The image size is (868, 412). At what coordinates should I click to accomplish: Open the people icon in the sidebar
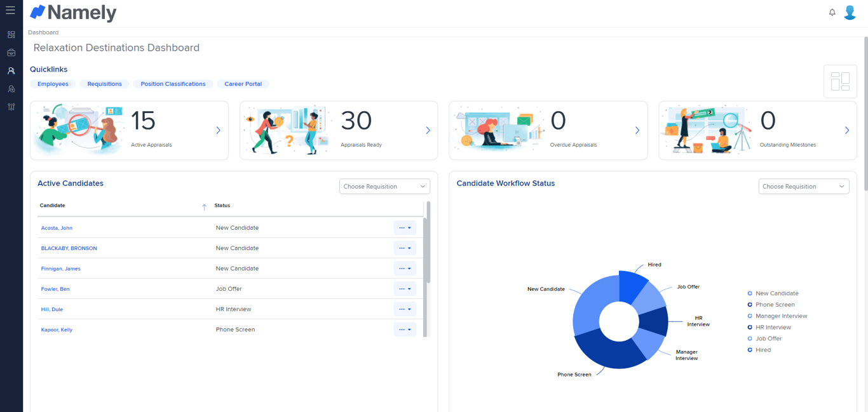point(10,70)
